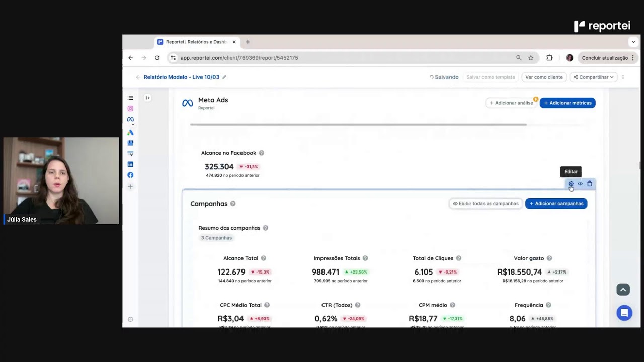Viewport: 644px width, 362px height.
Task: Open site information icon in address bar
Action: (173, 58)
